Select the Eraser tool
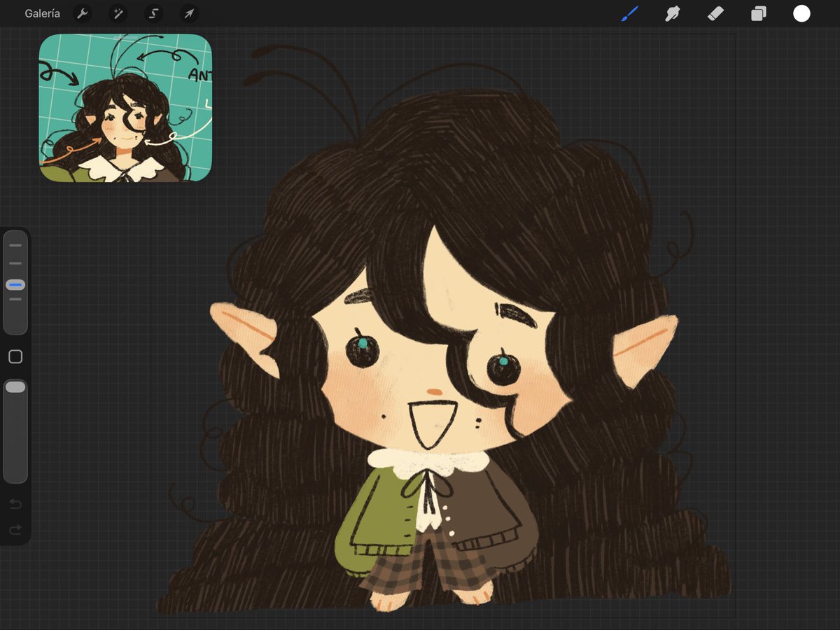Viewport: 840px width, 630px height. tap(715, 13)
